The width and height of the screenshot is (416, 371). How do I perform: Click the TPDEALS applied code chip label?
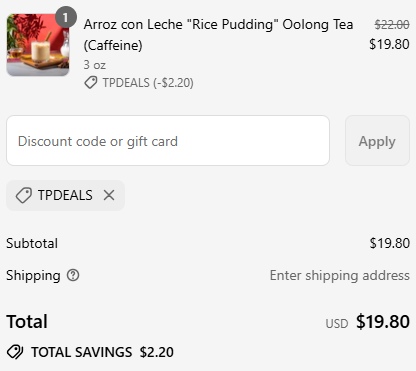[65, 195]
